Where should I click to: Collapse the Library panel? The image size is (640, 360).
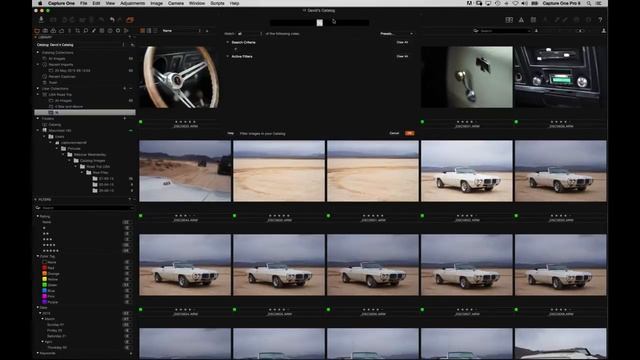tap(36, 37)
